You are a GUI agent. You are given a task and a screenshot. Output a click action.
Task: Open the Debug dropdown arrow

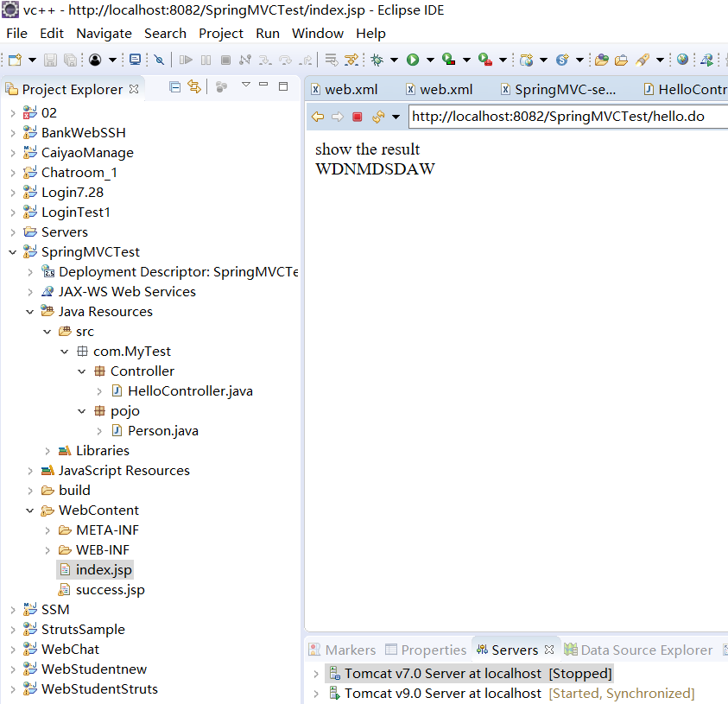[394, 60]
